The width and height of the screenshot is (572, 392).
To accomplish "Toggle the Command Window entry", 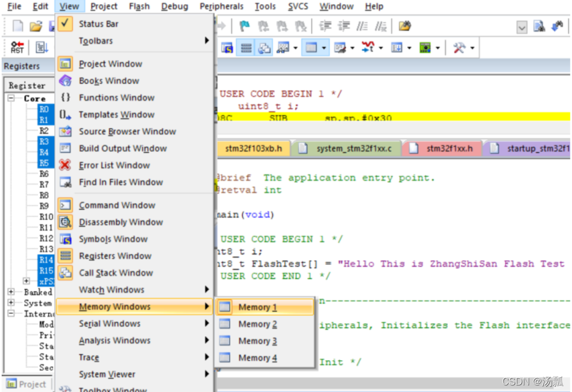I will tap(135, 205).
